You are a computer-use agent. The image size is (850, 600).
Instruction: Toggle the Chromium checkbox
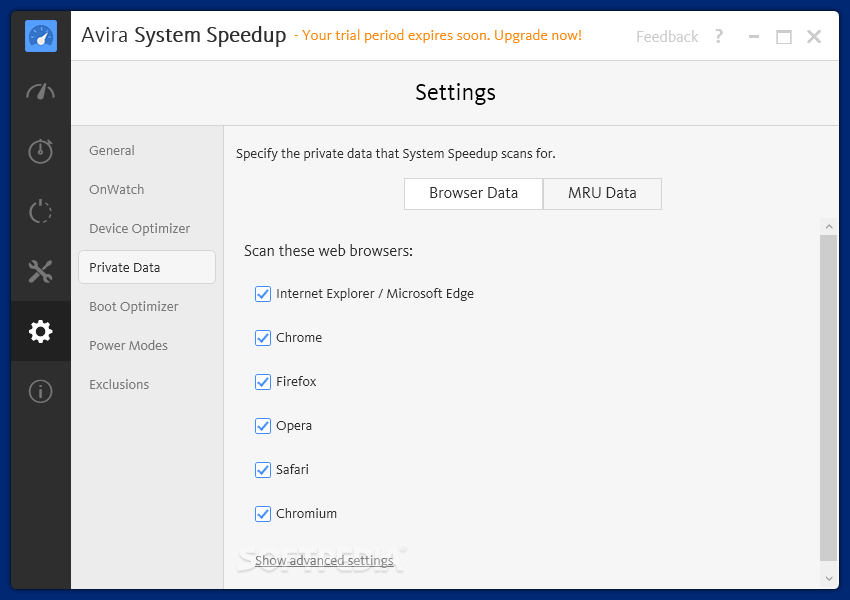[263, 513]
